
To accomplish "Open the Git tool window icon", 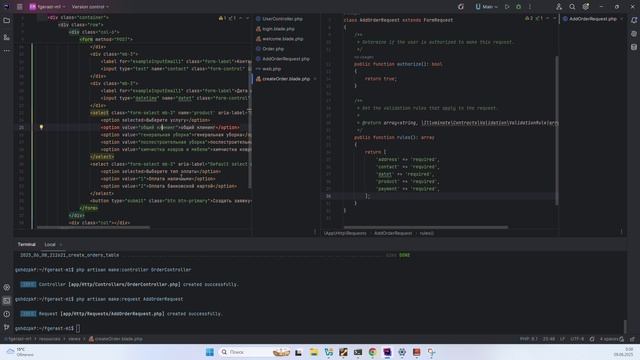I will click(x=7, y=327).
